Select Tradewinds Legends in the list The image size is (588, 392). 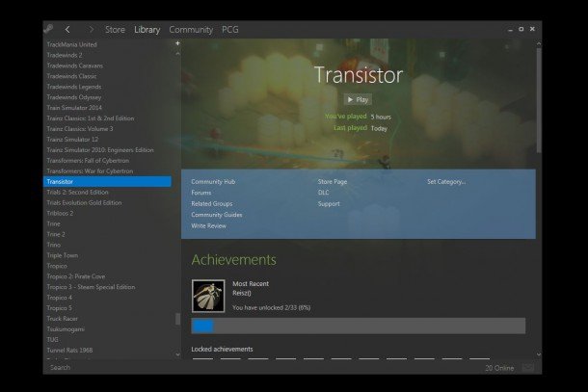(x=74, y=87)
